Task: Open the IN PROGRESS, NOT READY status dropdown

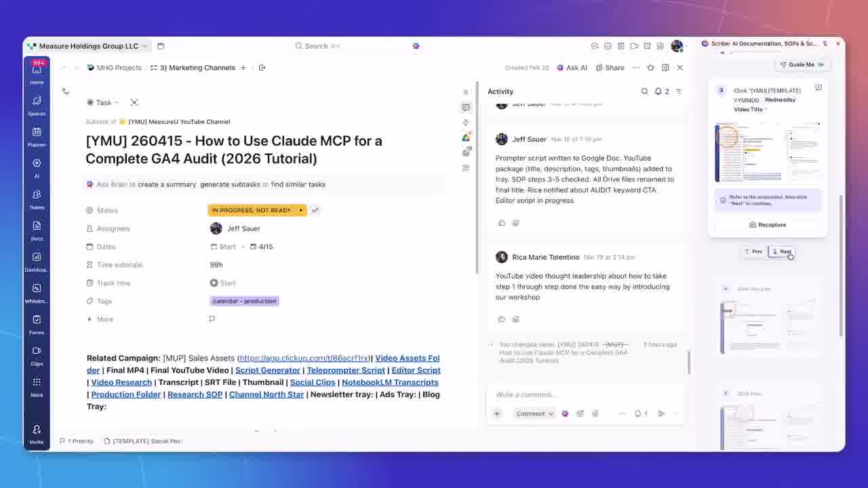Action: tap(256, 210)
